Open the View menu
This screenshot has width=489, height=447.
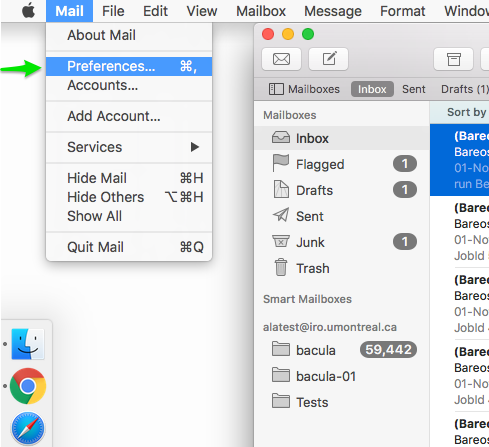coord(202,11)
